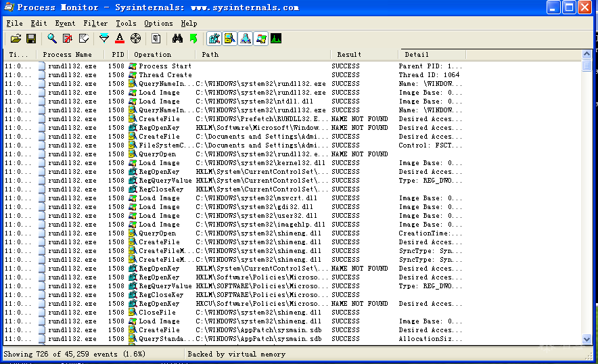Click the path C:\WINDOWS\system32\msvcrt.dll
This screenshot has height=364, width=598.
[256, 198]
